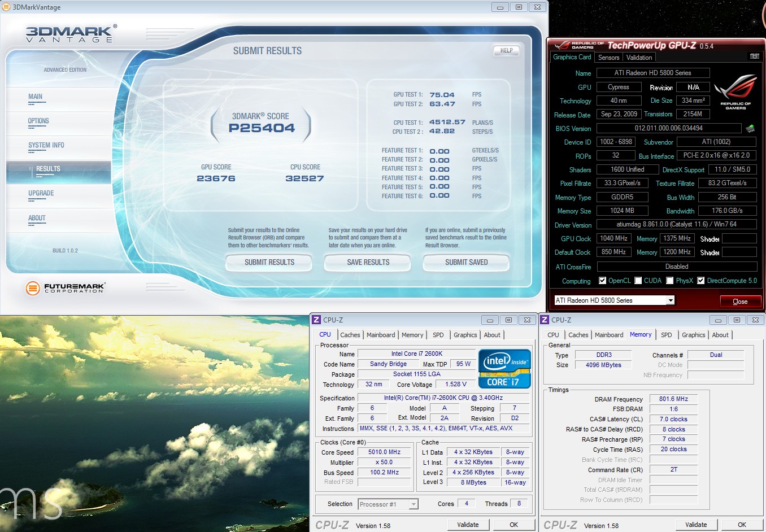
Task: Open Mainboard tab in left CPU-Z window
Action: 381,335
